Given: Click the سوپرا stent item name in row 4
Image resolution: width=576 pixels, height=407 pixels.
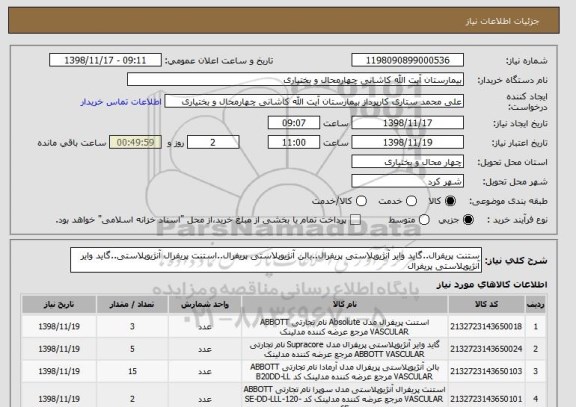Looking at the screenshot, I should tap(344, 396).
